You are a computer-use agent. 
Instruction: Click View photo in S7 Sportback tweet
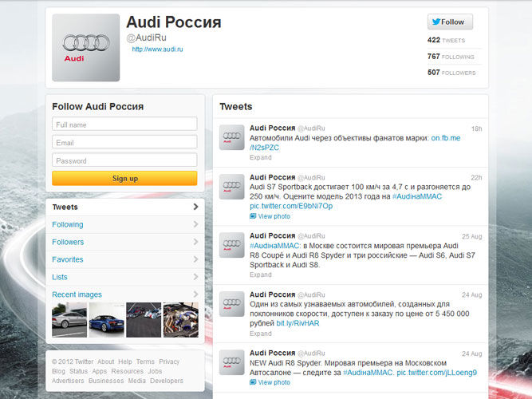pyautogui.click(x=274, y=216)
